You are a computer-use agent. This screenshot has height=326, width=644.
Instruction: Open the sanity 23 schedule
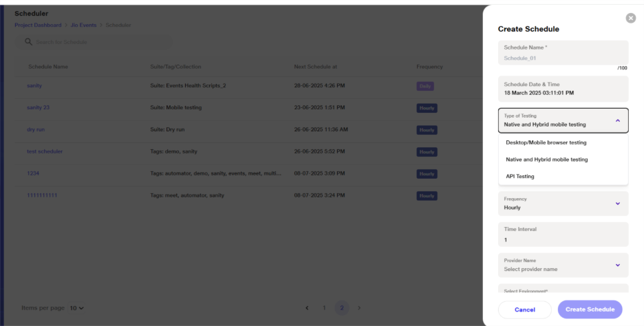tap(39, 107)
